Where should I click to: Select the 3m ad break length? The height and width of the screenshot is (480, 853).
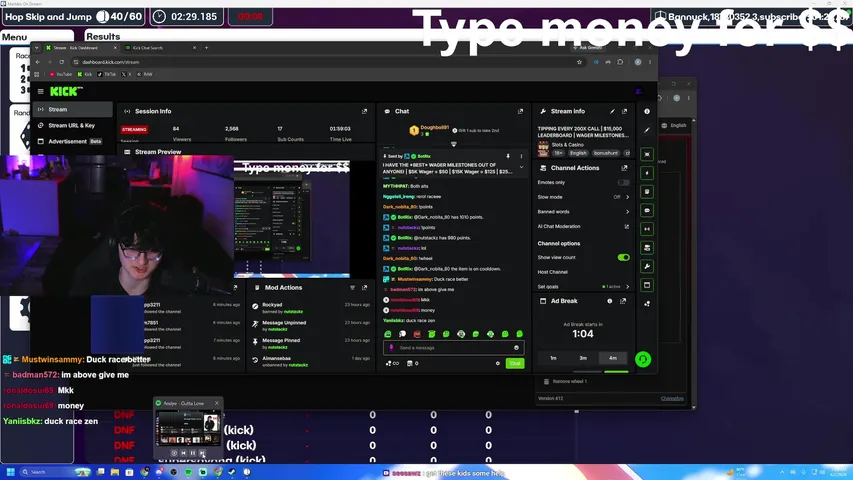[583, 358]
